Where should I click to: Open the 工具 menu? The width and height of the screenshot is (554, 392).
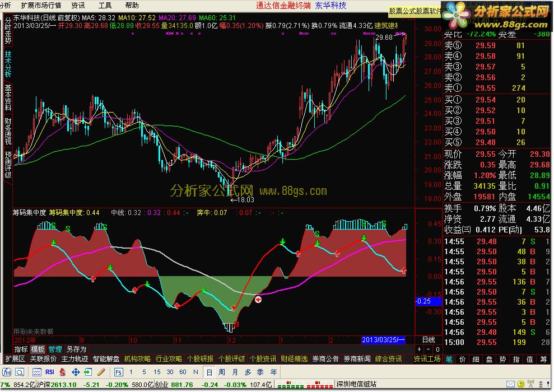click(105, 5)
